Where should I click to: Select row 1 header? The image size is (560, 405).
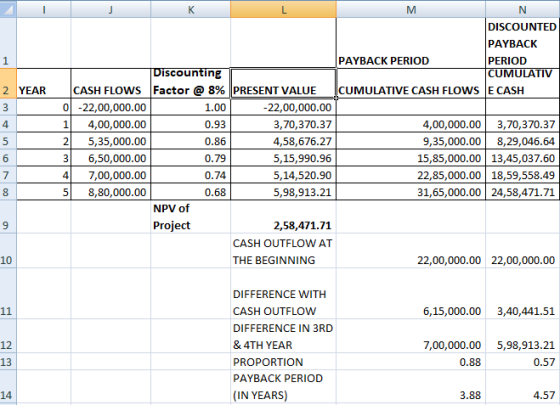8,43
